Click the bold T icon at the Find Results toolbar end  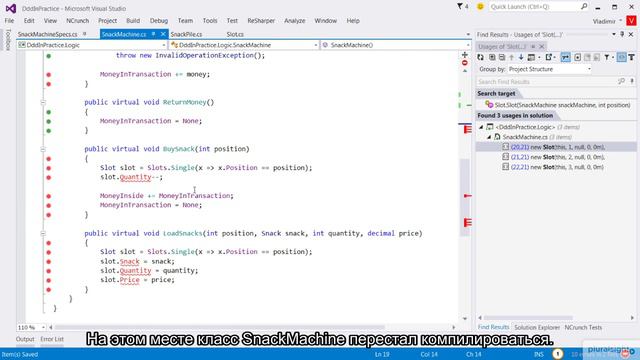(631, 58)
